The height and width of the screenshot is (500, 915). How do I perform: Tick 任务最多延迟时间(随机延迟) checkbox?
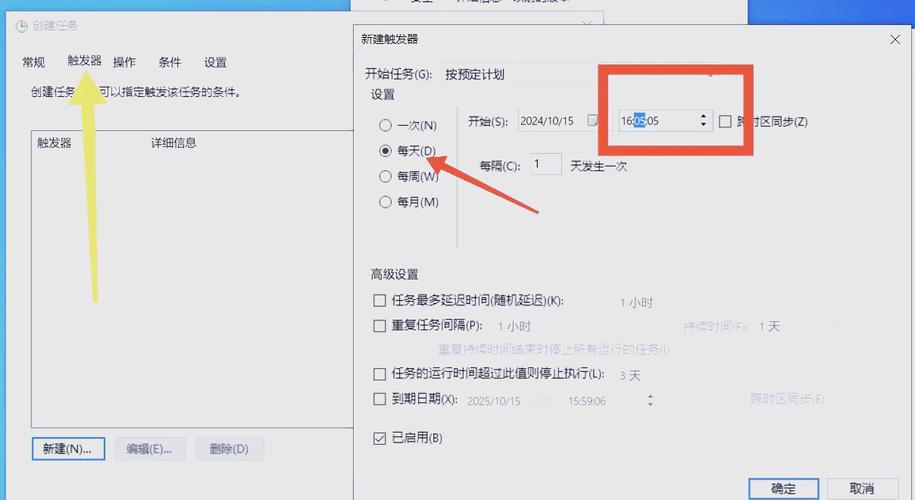point(379,300)
